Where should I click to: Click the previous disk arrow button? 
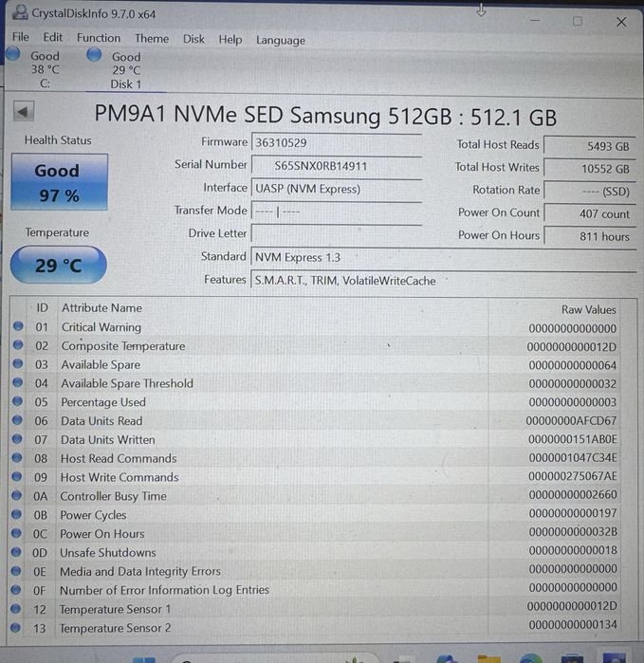point(24,112)
